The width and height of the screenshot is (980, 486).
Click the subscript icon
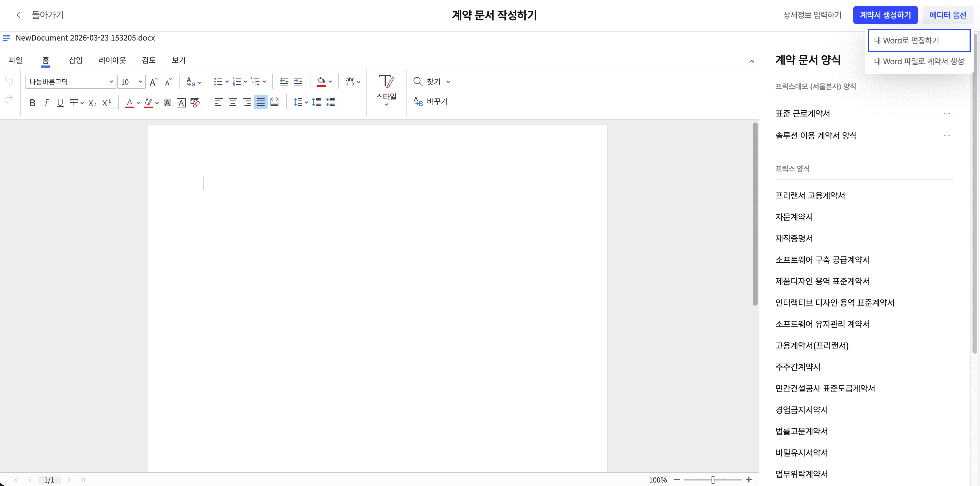click(92, 103)
